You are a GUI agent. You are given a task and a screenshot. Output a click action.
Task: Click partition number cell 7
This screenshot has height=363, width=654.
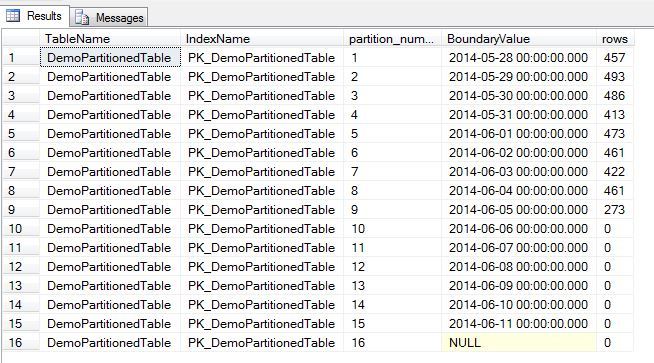(392, 171)
